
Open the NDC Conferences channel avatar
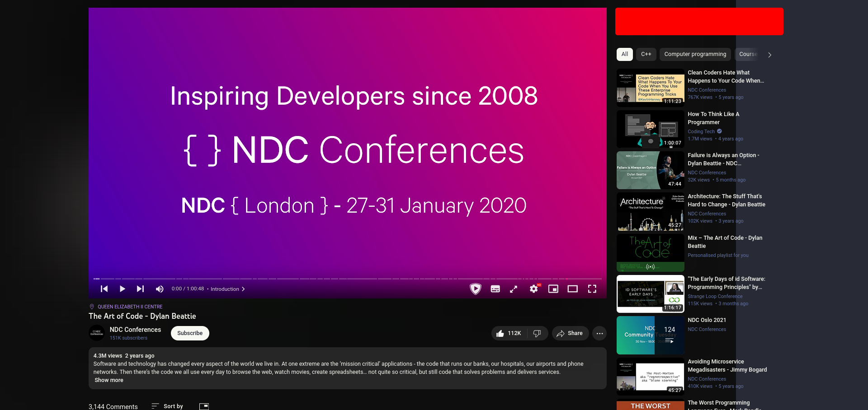click(x=97, y=333)
